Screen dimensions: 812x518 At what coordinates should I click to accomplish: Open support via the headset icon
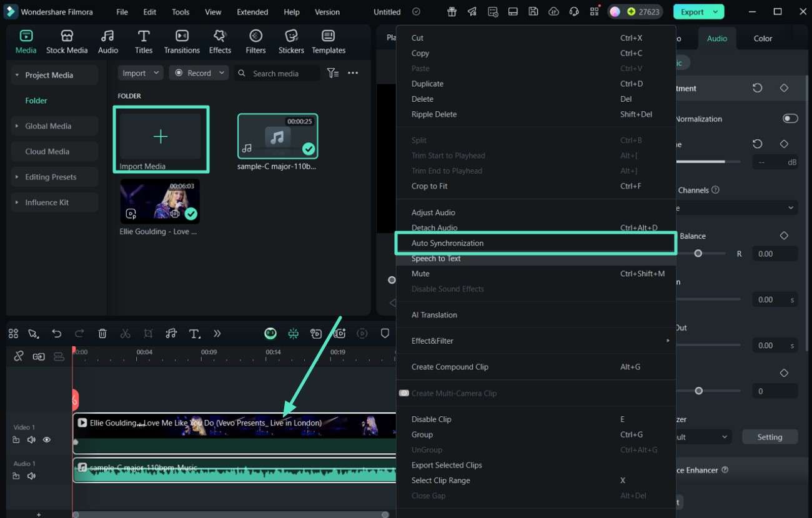point(574,12)
